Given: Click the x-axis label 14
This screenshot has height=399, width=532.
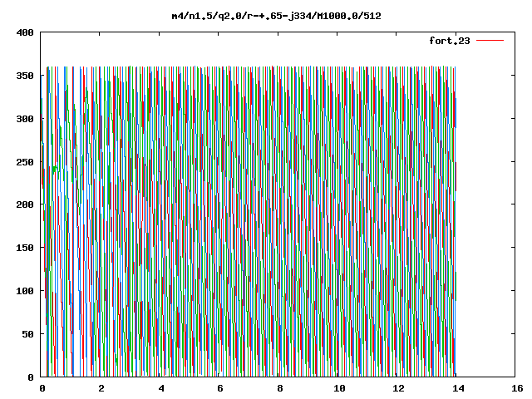Looking at the screenshot, I should point(458,388).
